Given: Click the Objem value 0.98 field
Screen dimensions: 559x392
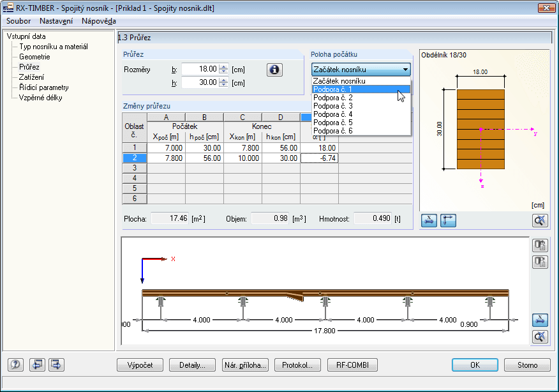Looking at the screenshot, I should pyautogui.click(x=270, y=218).
